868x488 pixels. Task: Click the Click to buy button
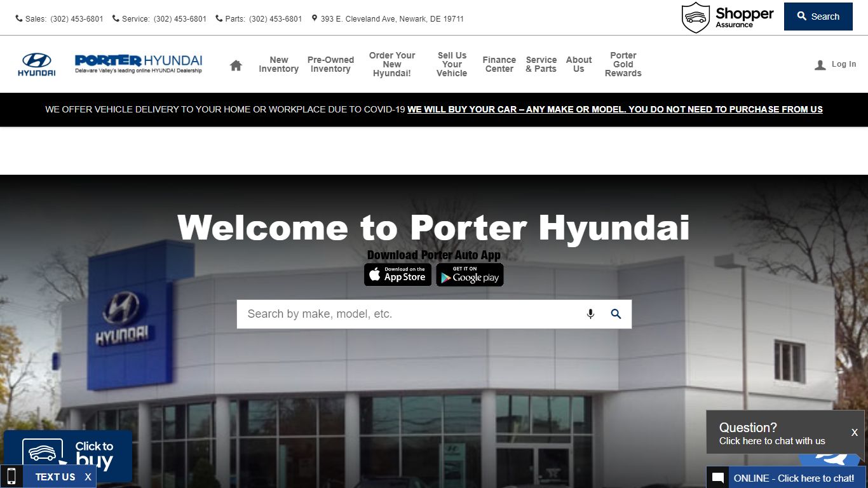pyautogui.click(x=68, y=456)
